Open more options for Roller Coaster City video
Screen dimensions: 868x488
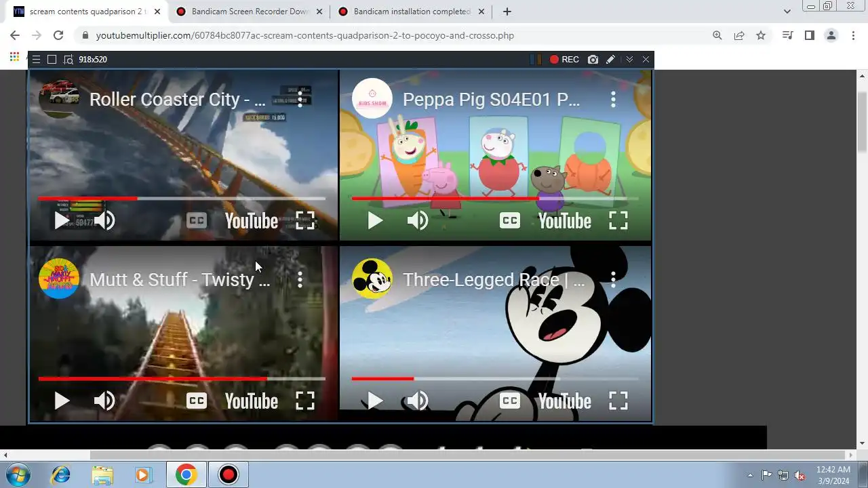300,100
